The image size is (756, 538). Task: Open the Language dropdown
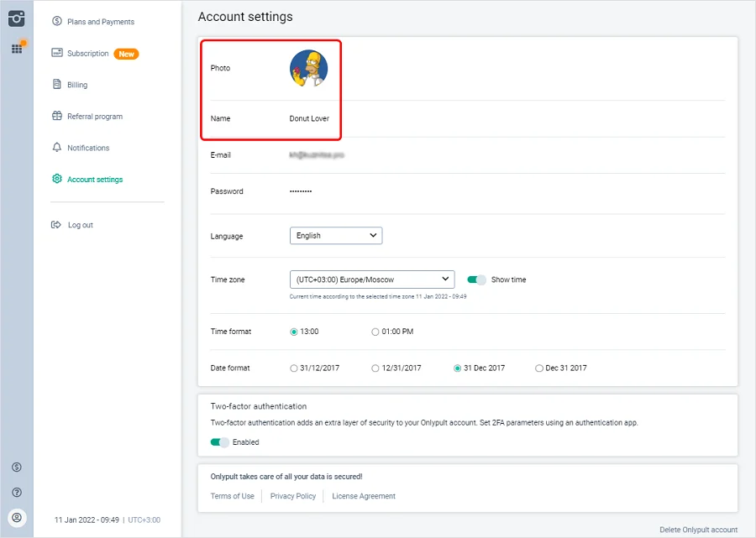click(x=335, y=236)
